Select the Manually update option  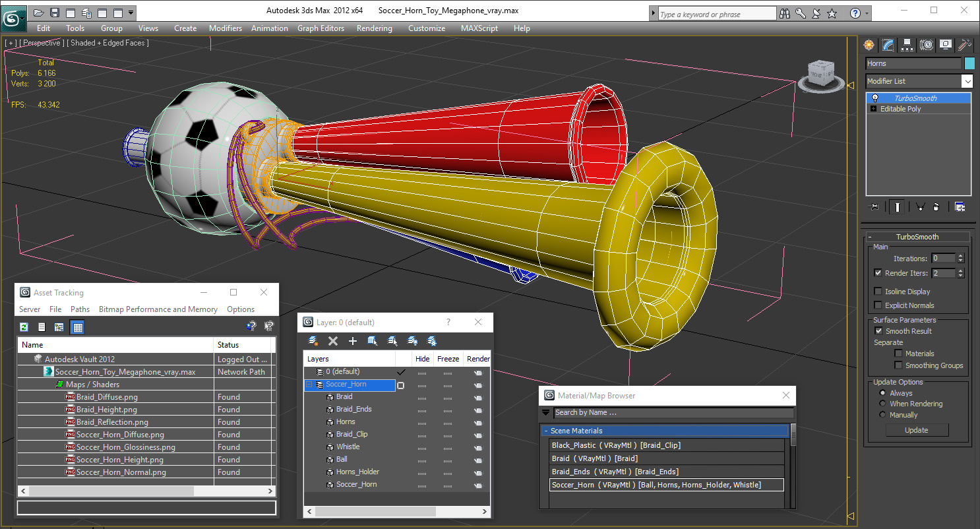pos(882,414)
